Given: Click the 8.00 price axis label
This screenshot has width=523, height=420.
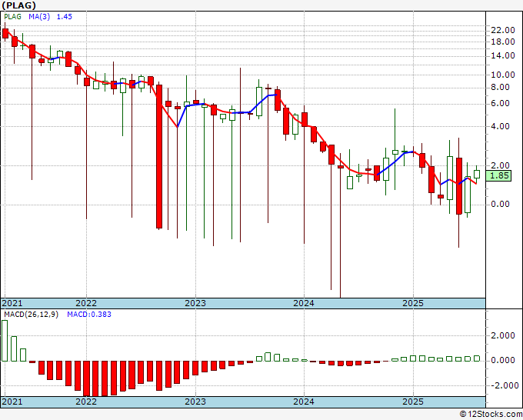Looking at the screenshot, I should 500,88.
